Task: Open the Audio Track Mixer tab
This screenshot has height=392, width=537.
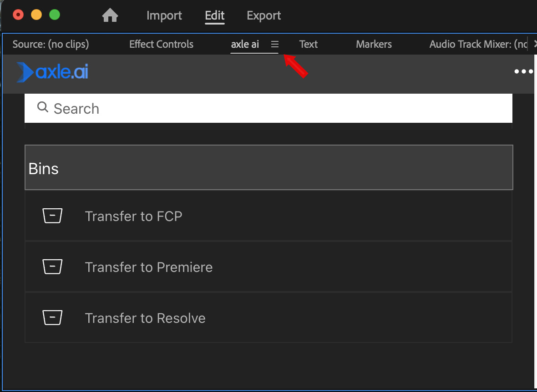Action: 478,44
